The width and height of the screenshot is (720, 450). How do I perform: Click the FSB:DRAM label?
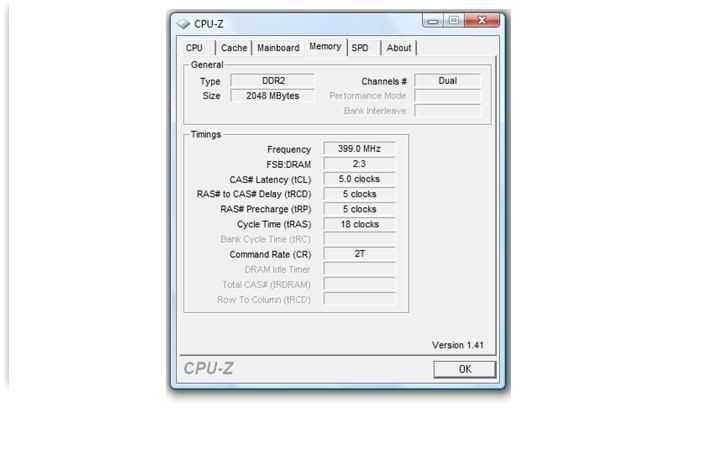(x=288, y=164)
